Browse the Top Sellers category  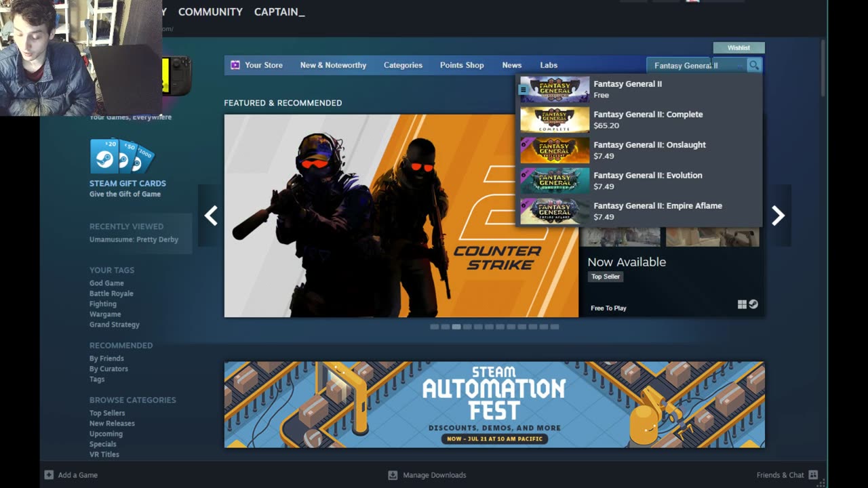point(107,413)
